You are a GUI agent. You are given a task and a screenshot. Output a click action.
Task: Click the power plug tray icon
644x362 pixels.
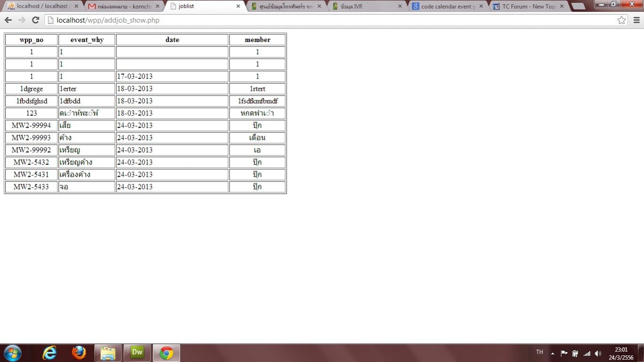point(575,354)
